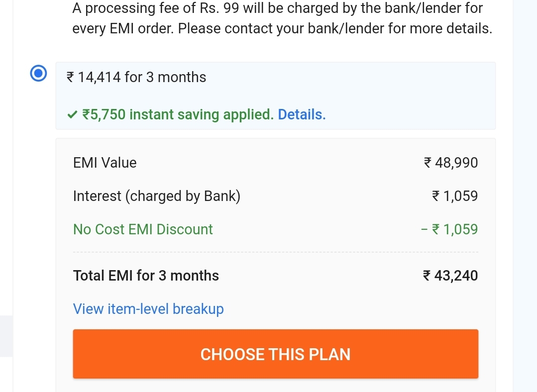Click the rupee symbol before 14,414
Image resolution: width=537 pixels, height=392 pixels.
coord(70,77)
